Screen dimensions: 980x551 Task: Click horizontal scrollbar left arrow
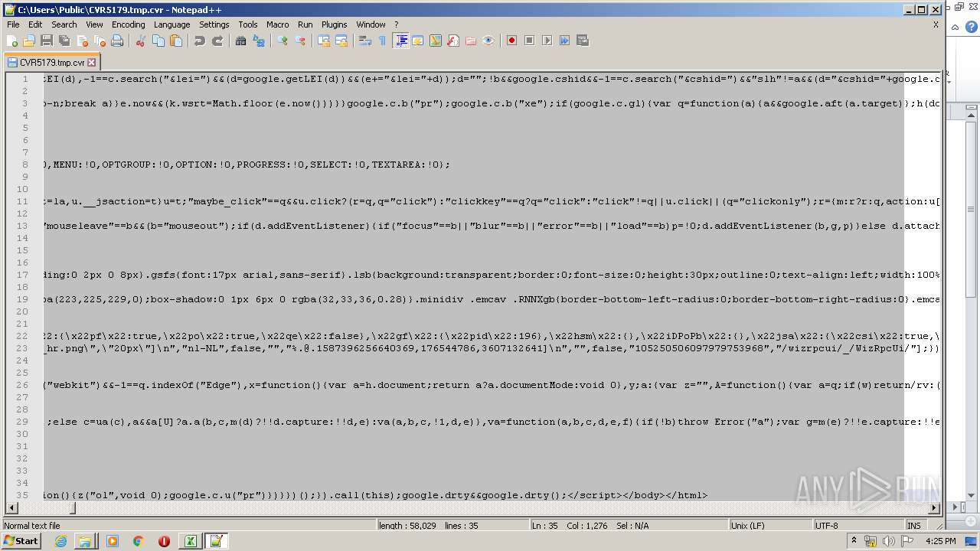coord(11,508)
